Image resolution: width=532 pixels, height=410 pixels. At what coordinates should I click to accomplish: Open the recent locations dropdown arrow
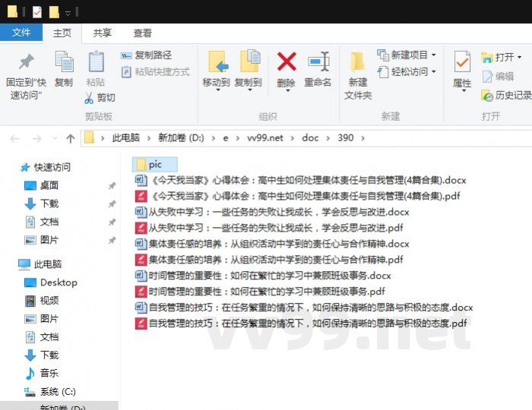tap(55, 139)
